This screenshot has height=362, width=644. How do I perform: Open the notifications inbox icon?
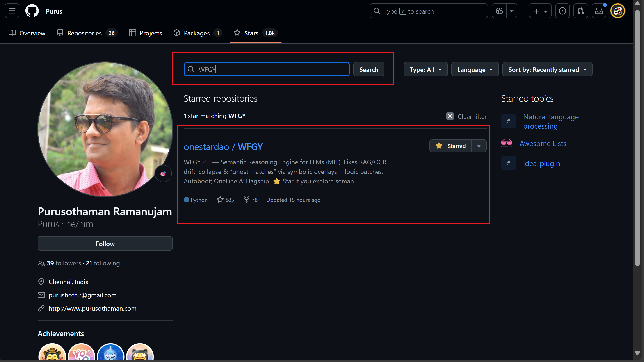point(599,11)
